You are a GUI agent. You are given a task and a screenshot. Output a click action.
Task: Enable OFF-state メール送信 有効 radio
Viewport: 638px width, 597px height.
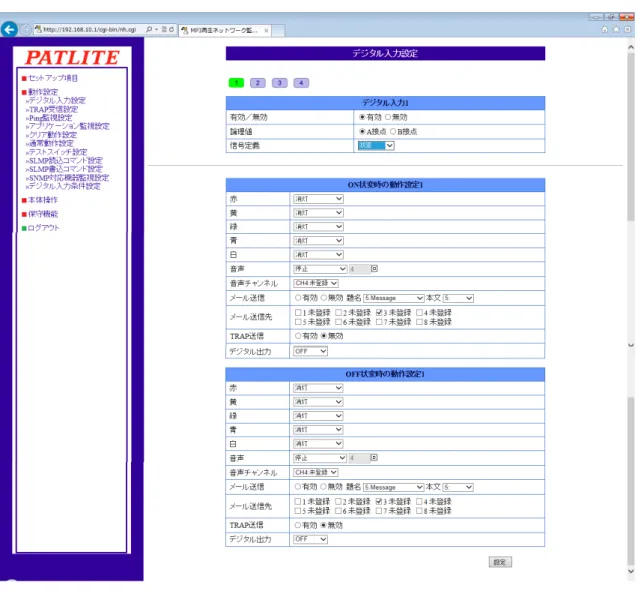pyautogui.click(x=298, y=487)
